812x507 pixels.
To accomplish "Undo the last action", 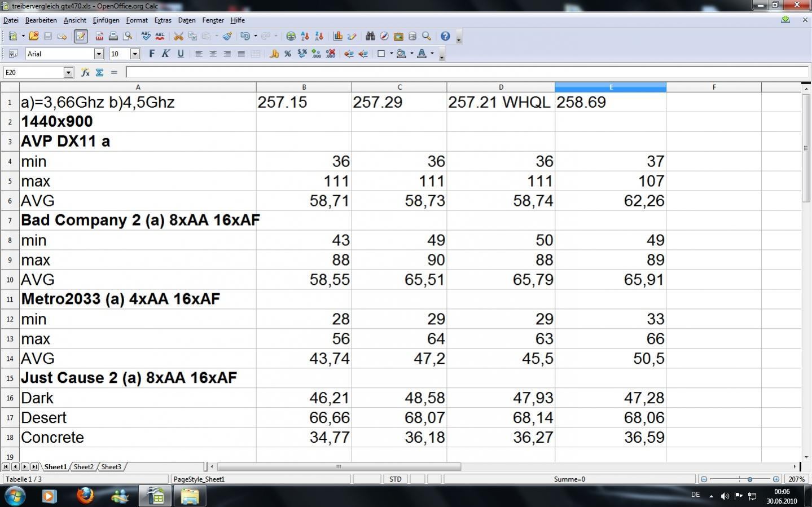I will click(x=245, y=36).
